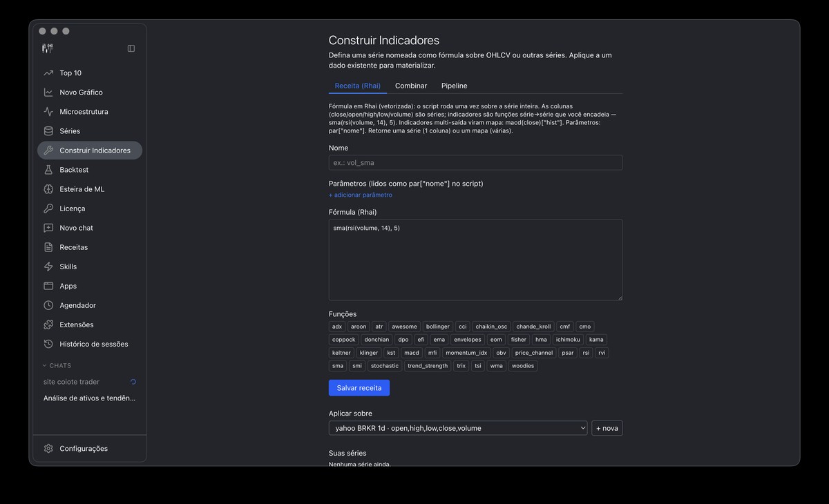Insert the cmf function chip
Viewport: 829px width, 504px height.
565,327
